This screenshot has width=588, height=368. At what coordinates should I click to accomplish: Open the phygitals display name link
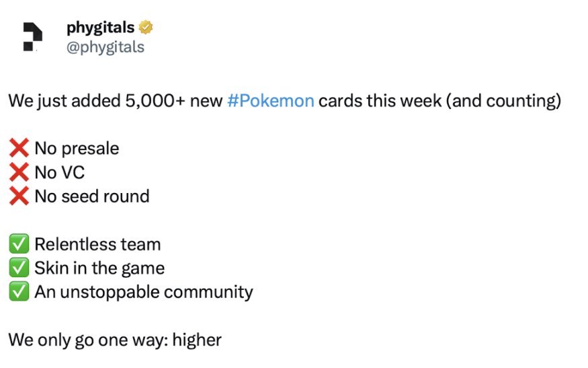pyautogui.click(x=101, y=28)
